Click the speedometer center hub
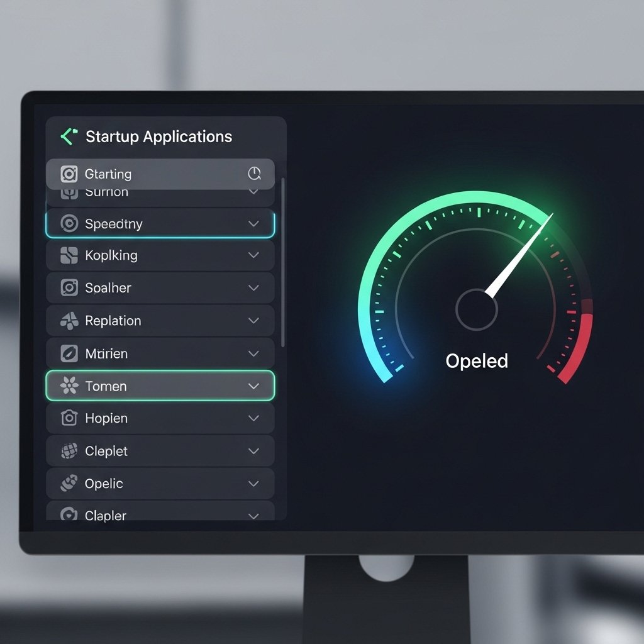Image resolution: width=644 pixels, height=644 pixels. [x=476, y=309]
